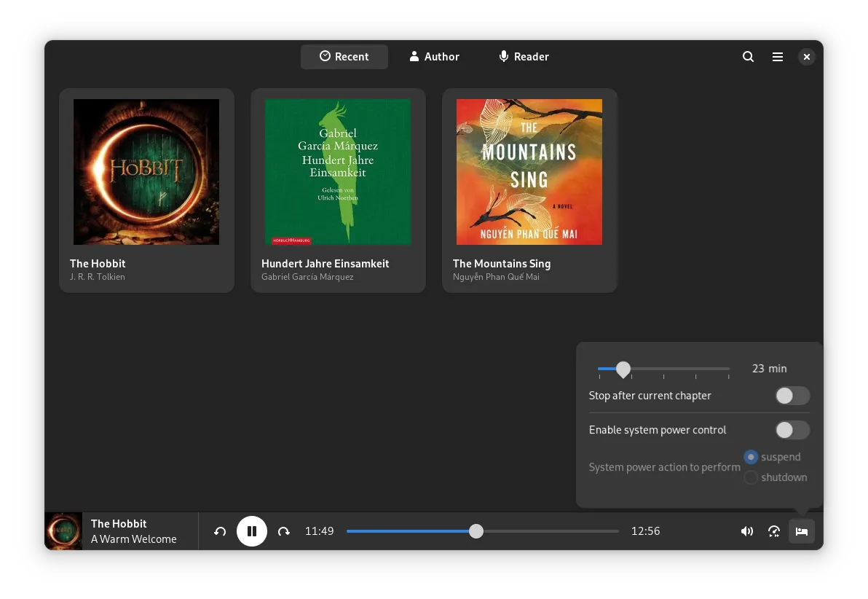The height and width of the screenshot is (599, 868).
Task: Switch to the Reader tab
Action: [x=524, y=57]
